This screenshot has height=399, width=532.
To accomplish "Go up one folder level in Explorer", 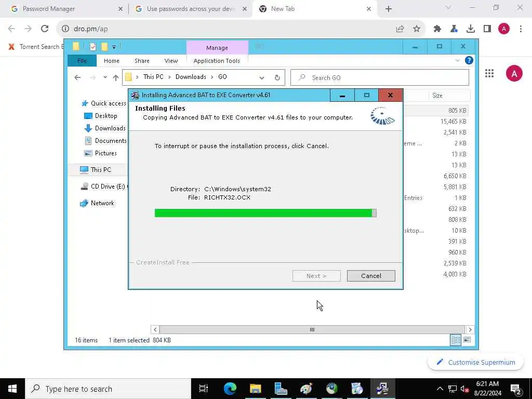I will click(x=116, y=78).
